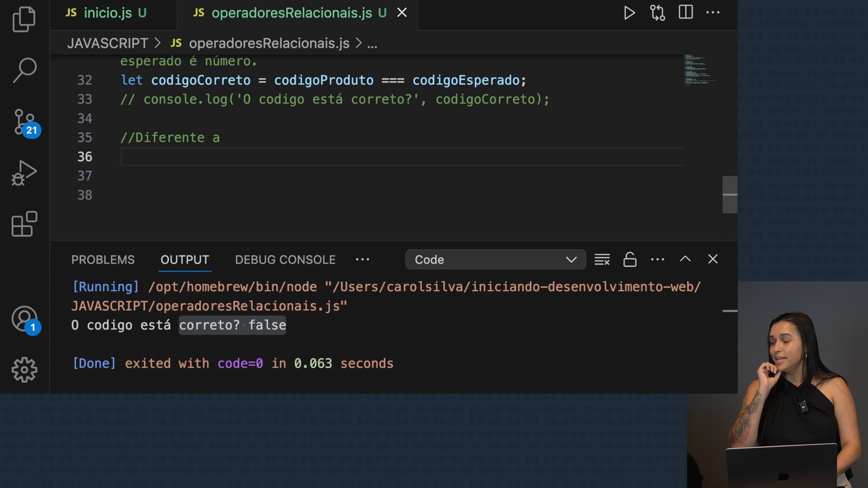Click the JAVASCRIPT breadcrumb folder
Screen dimensions: 868x488
pyautogui.click(x=108, y=43)
